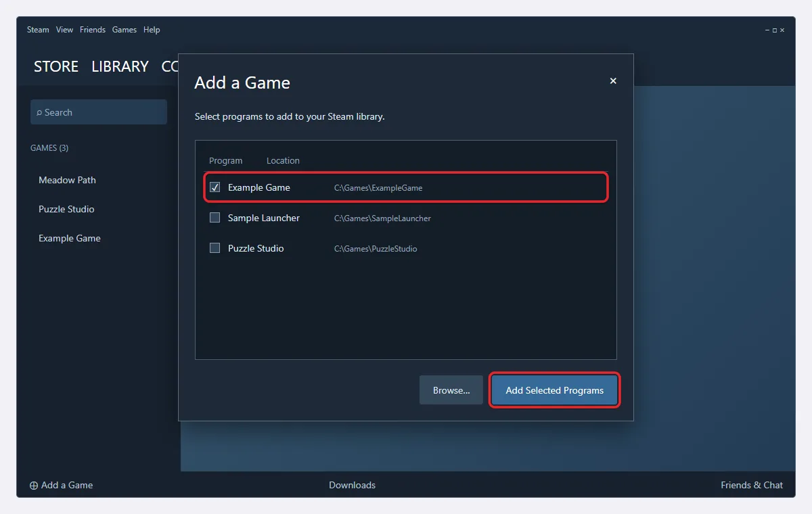This screenshot has width=812, height=514.
Task: Maximize the Steam window
Action: click(775, 30)
